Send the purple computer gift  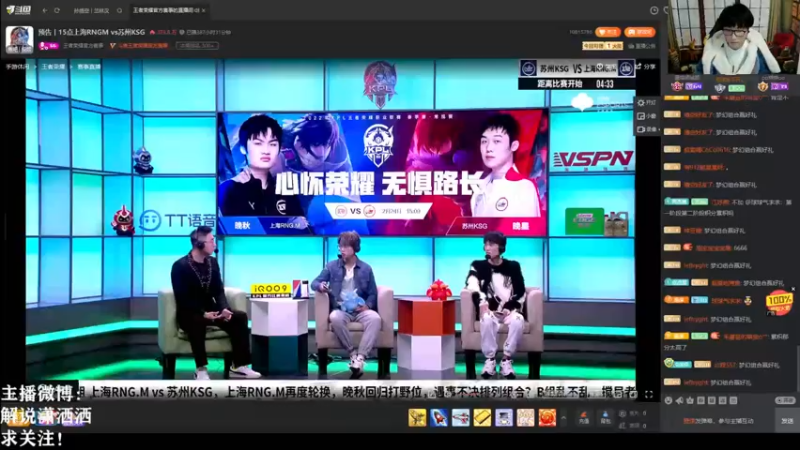tap(504, 417)
